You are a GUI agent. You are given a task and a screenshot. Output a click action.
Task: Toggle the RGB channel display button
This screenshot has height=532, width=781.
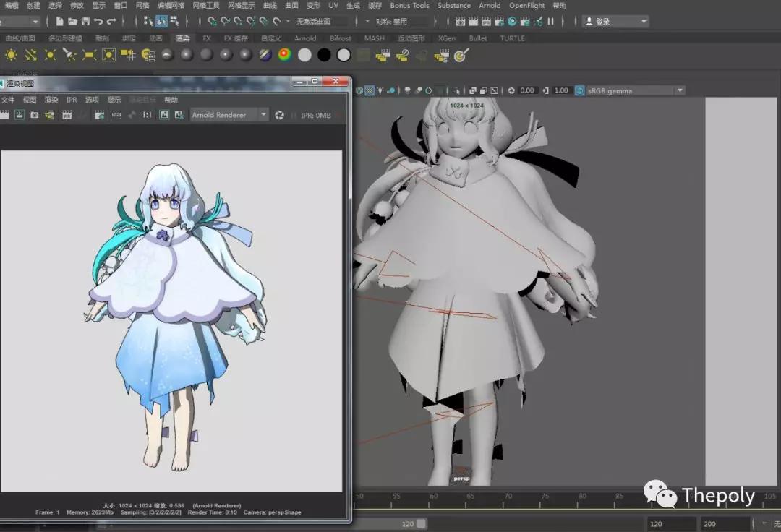[x=116, y=115]
